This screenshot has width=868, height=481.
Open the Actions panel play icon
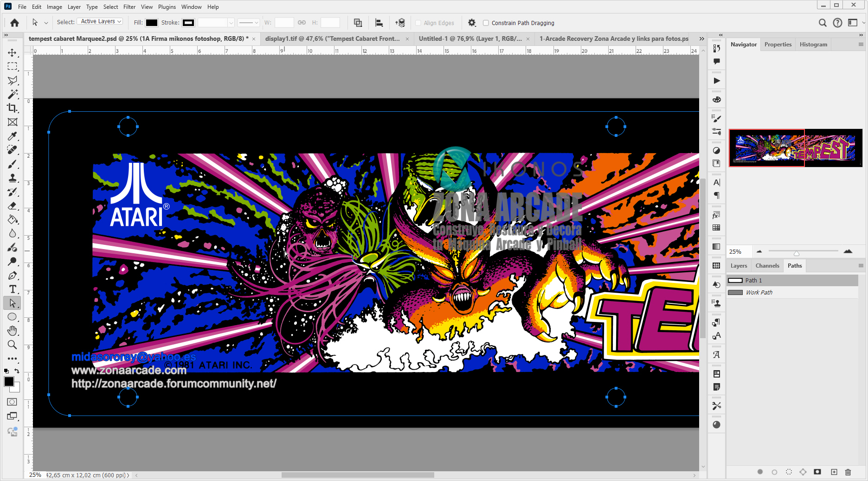717,81
